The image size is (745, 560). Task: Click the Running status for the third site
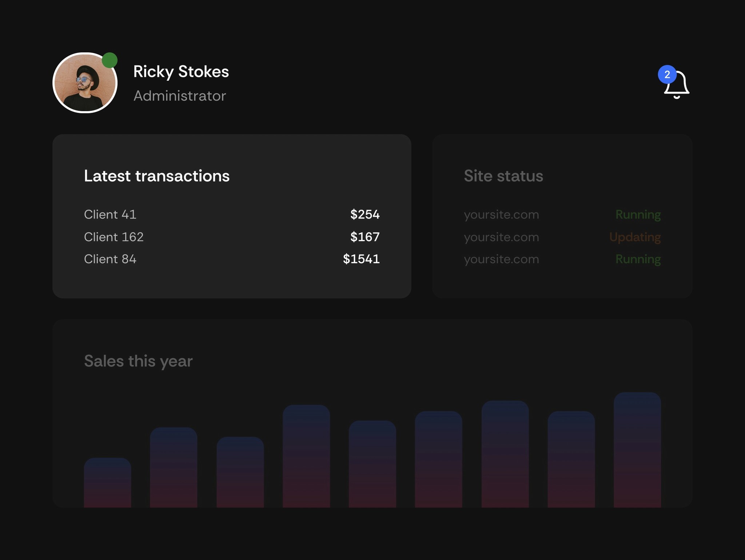(x=638, y=259)
